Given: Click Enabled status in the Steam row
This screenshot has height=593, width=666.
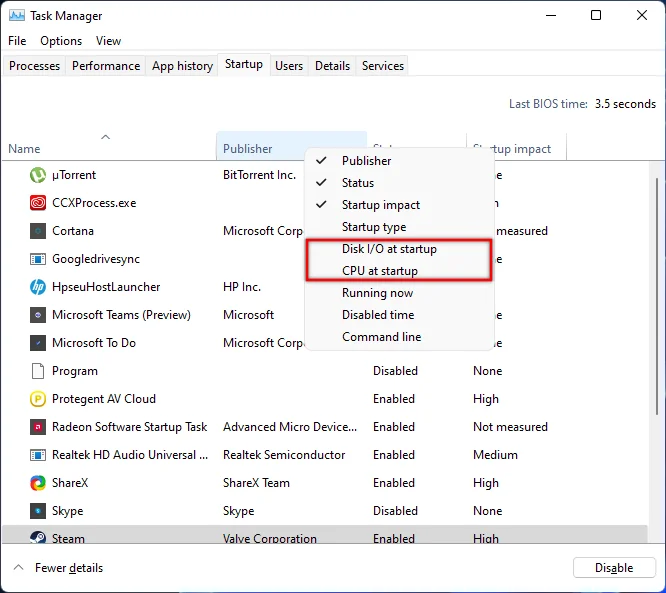Looking at the screenshot, I should (394, 538).
